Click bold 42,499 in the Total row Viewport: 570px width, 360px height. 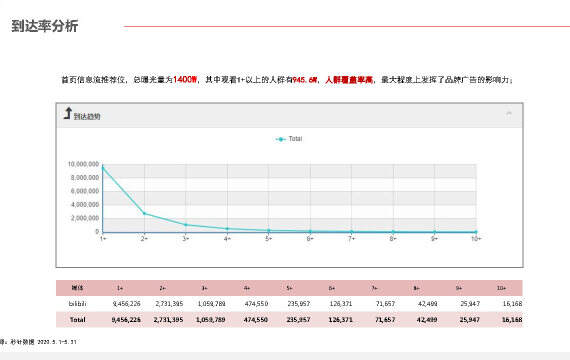(x=428, y=320)
